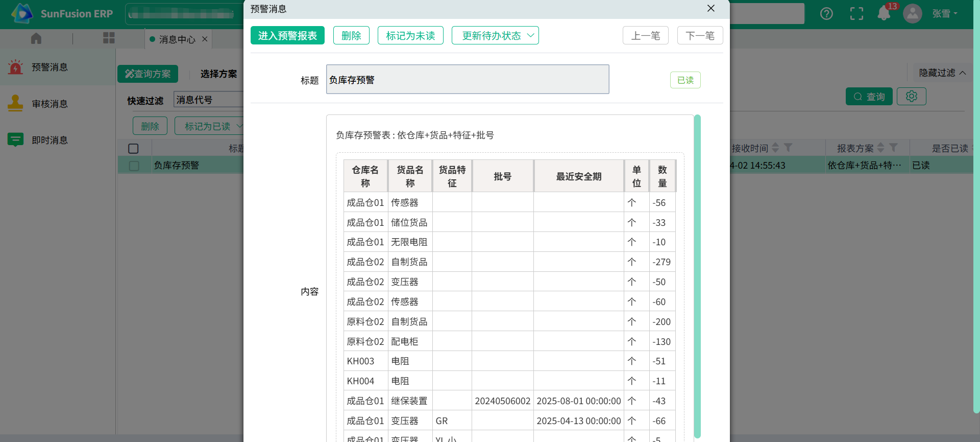980x442 pixels.
Task: Collapse filters with 隐藏过滤
Action: 942,73
